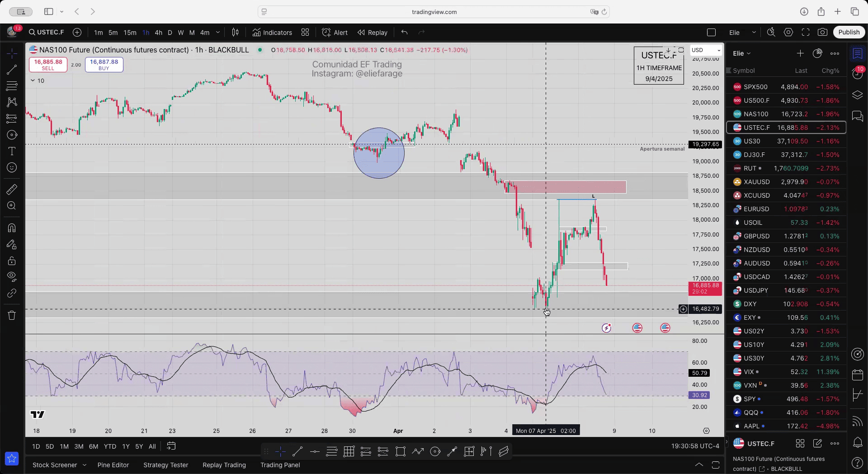Open the help center question icon
Viewport: 868px width, 474px height.
click(x=857, y=463)
